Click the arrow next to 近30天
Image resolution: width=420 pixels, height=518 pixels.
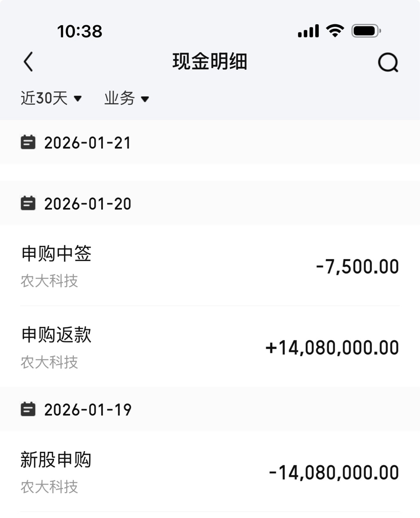[x=77, y=99]
